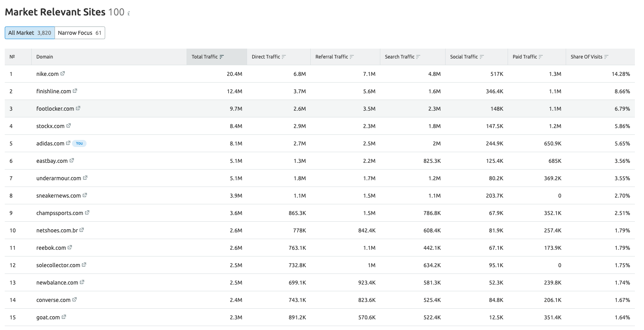644x330 pixels.
Task: Open the stockx.com domain link
Action: coord(50,126)
